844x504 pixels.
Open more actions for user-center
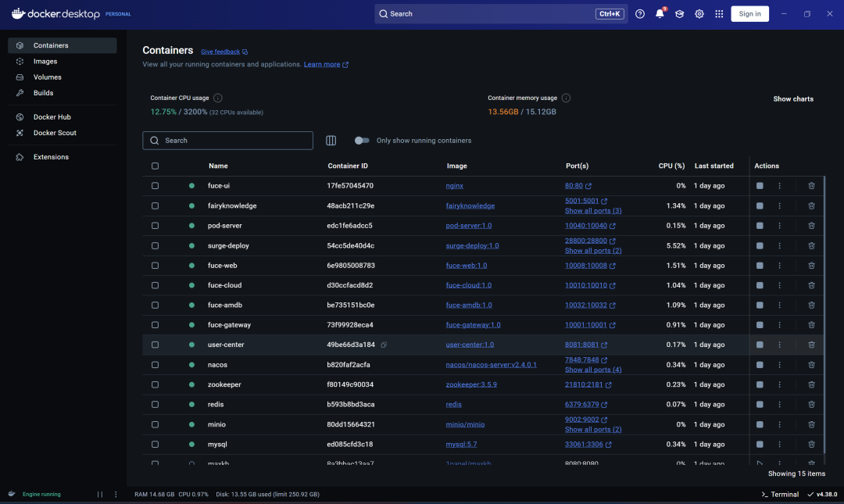pyautogui.click(x=779, y=345)
